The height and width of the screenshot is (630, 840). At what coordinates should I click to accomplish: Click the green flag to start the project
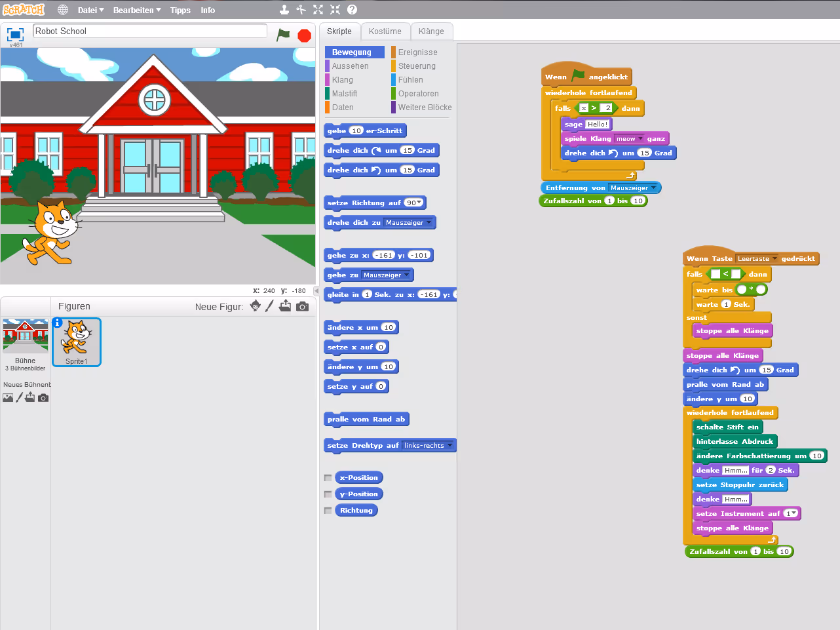point(283,35)
